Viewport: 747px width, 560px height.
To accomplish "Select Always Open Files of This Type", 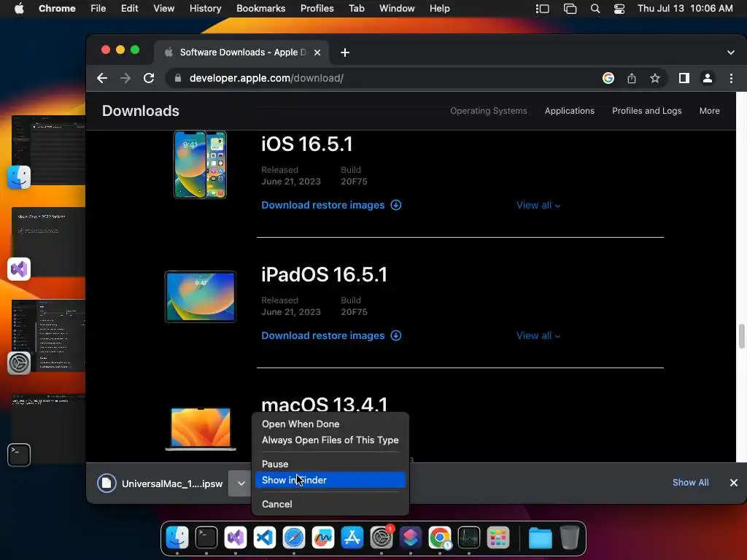I will click(x=330, y=440).
